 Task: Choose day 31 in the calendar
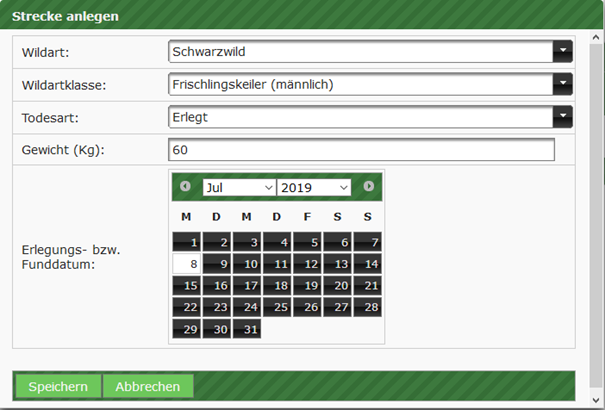[247, 329]
